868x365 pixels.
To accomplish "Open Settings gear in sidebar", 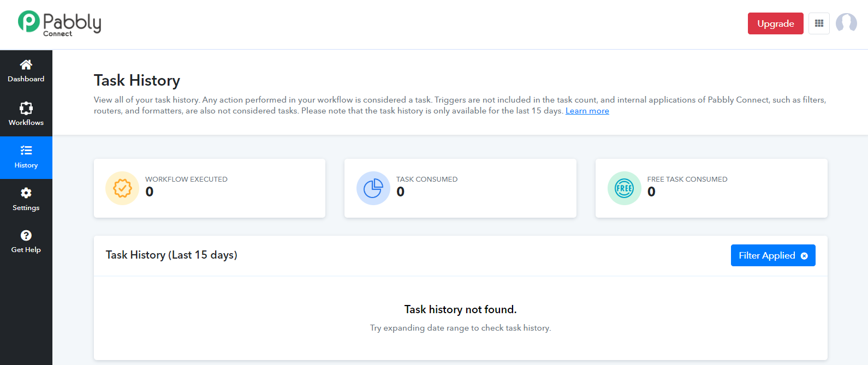I will 26,193.
